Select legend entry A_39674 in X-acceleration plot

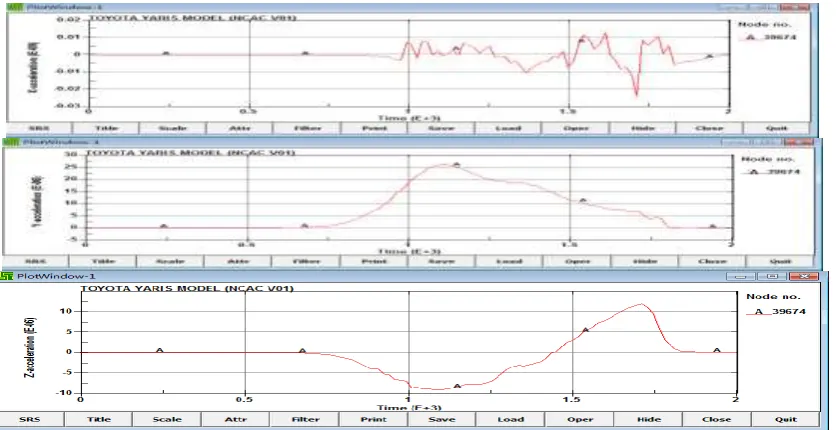click(769, 37)
